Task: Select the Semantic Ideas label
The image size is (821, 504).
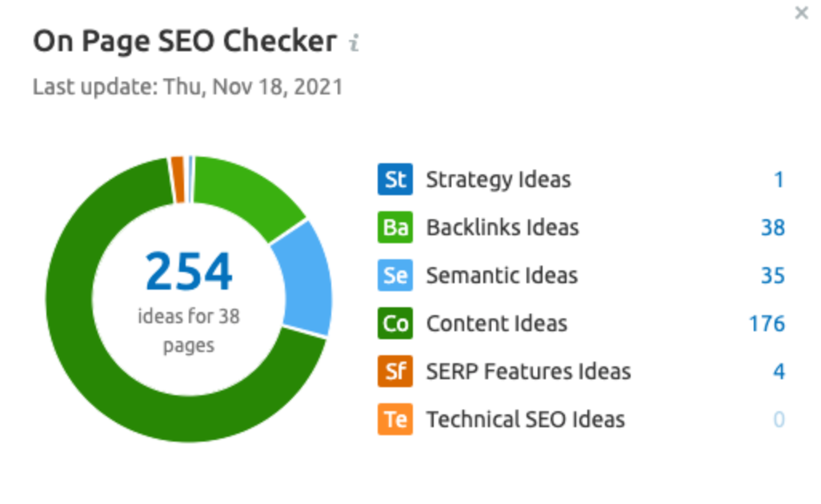Action: point(502,275)
